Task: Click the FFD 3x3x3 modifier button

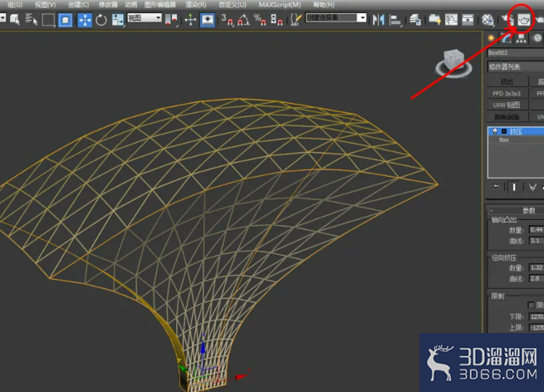Action: coord(507,93)
